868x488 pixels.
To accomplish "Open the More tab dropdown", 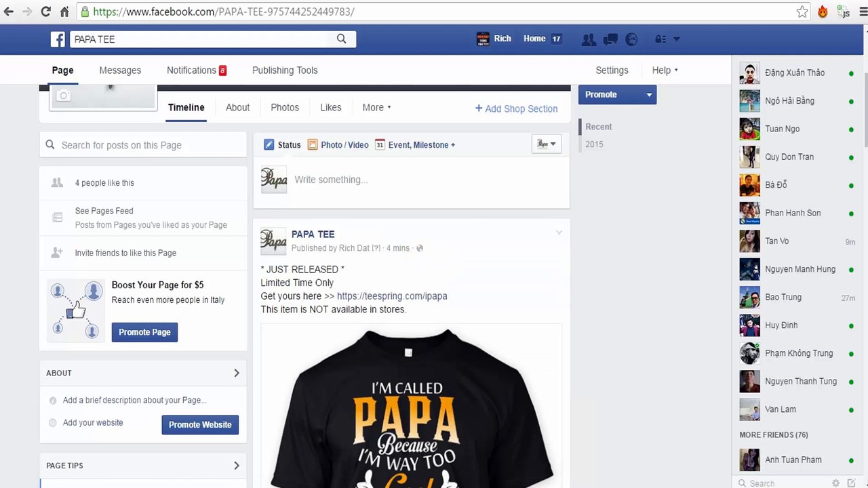I will pos(376,107).
